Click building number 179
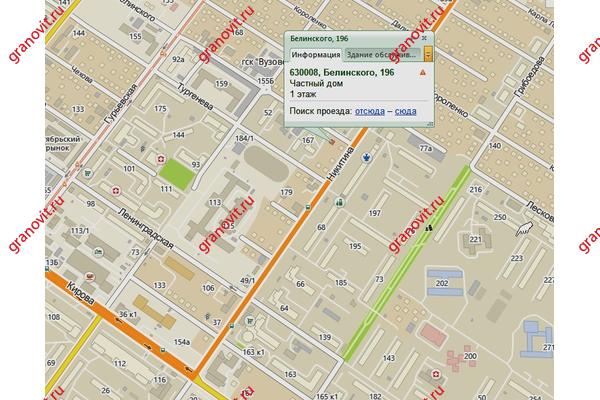 [286, 192]
